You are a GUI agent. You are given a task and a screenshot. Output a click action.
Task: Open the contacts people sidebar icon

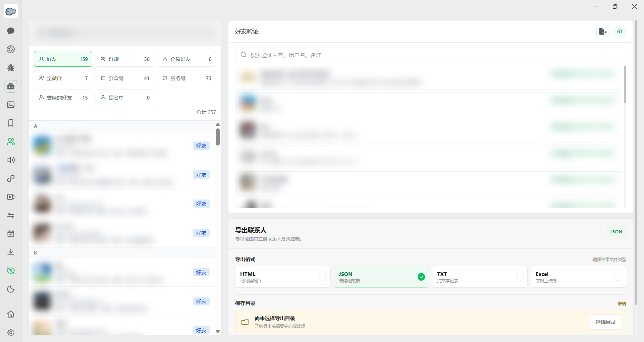click(x=11, y=141)
